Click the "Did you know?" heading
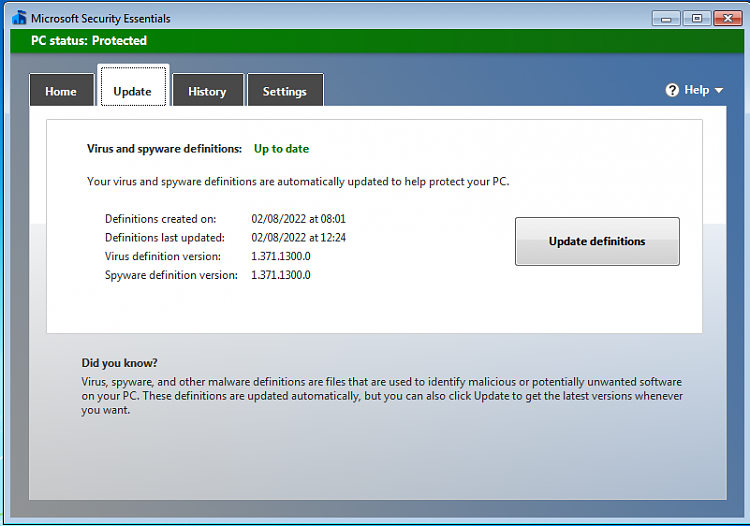Viewport: 750px width, 526px height. [x=119, y=363]
